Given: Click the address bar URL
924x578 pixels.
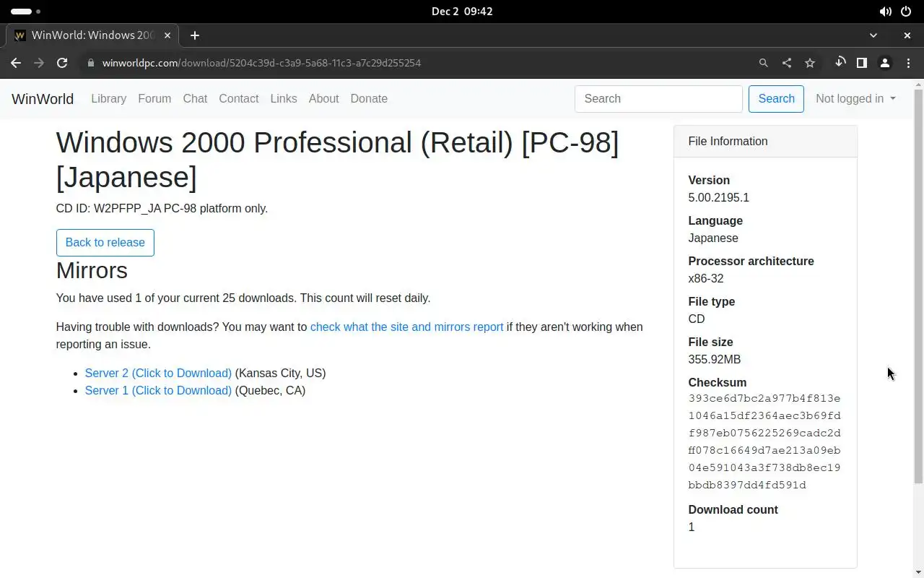Looking at the screenshot, I should 261,63.
